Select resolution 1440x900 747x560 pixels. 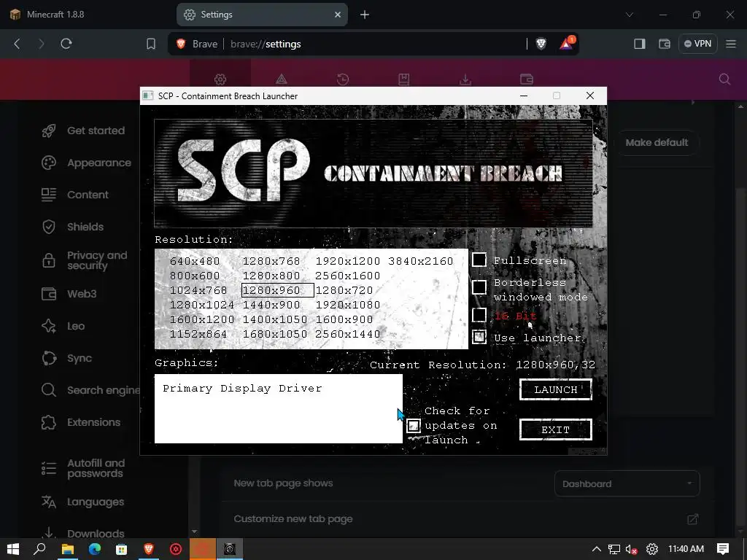tap(271, 306)
